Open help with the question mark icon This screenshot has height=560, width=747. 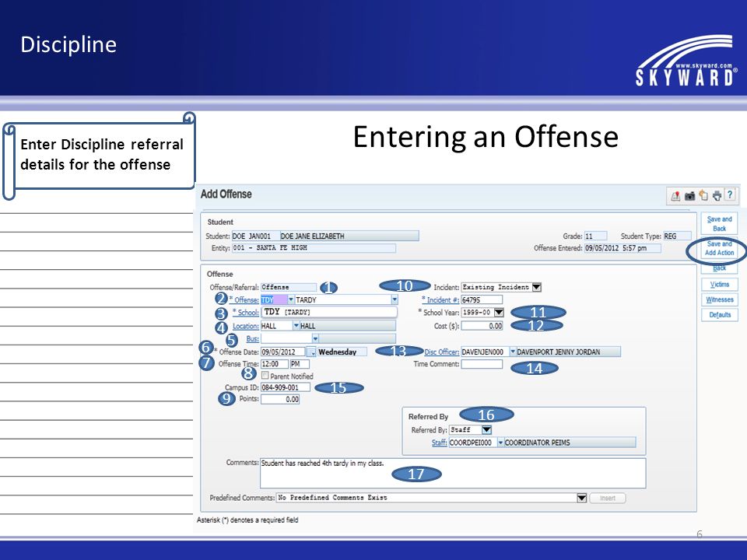click(x=730, y=194)
